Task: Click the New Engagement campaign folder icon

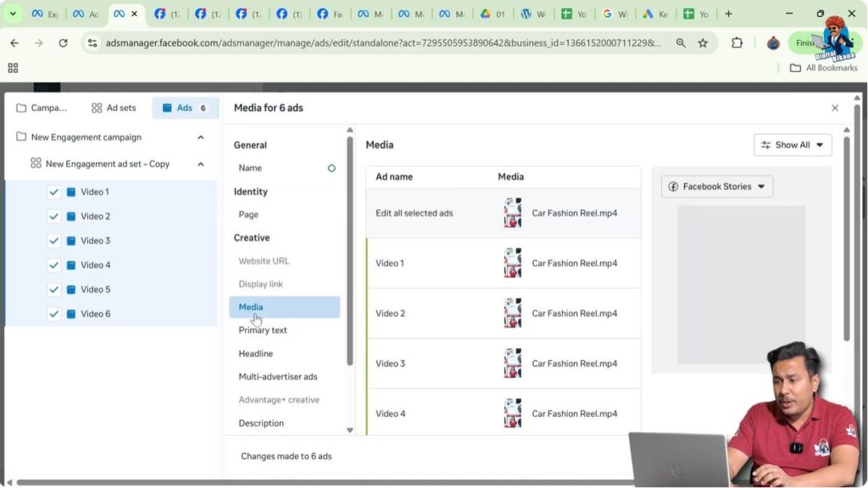Action: (x=21, y=137)
